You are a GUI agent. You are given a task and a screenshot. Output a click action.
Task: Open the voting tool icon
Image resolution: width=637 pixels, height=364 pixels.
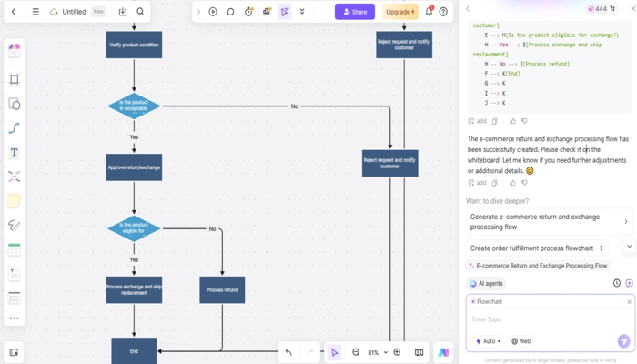(x=267, y=12)
